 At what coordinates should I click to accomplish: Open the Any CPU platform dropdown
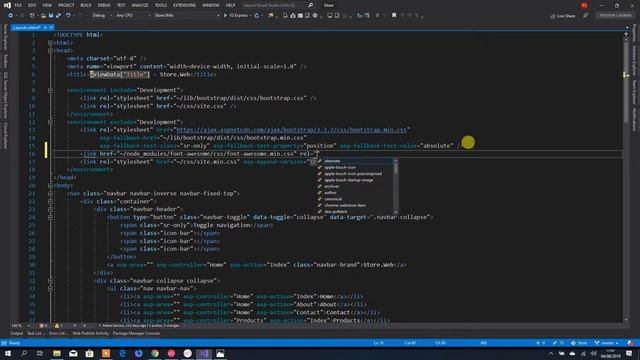tap(133, 16)
